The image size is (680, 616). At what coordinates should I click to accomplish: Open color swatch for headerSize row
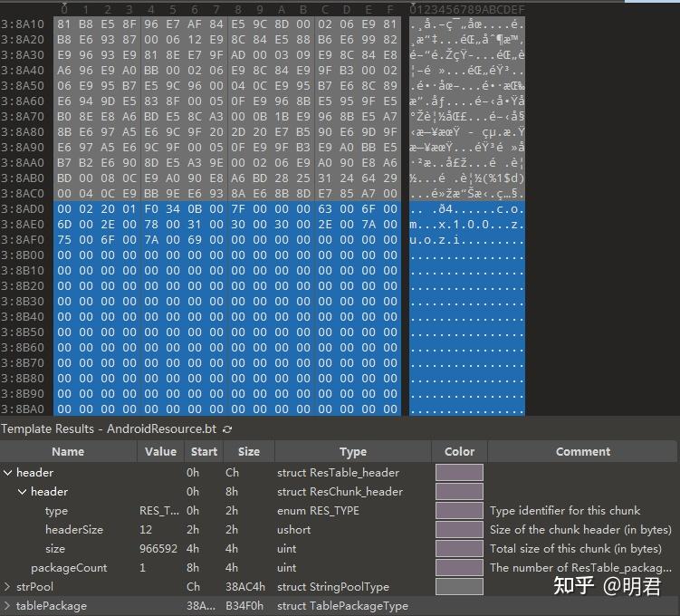click(x=459, y=530)
